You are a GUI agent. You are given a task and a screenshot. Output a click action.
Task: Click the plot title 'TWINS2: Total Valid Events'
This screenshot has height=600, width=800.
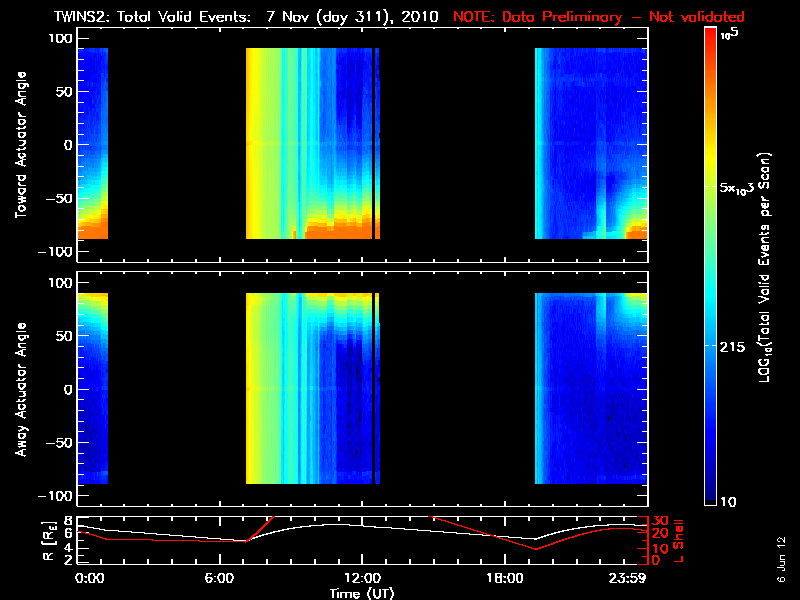point(153,17)
